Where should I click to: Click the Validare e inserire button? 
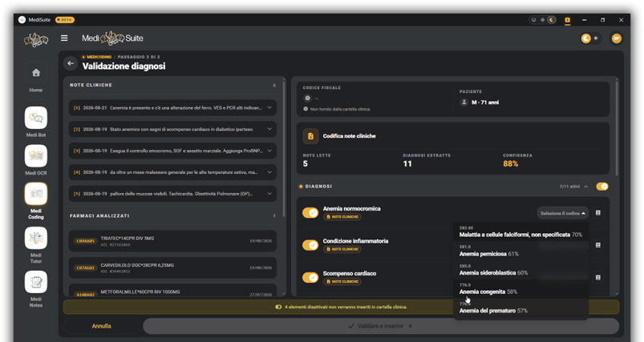[x=381, y=326]
